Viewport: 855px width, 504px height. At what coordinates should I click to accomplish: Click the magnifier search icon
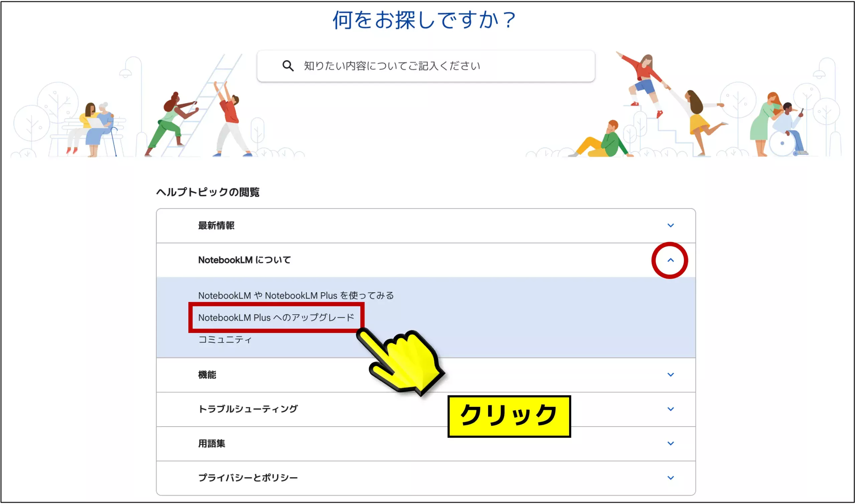coord(288,65)
